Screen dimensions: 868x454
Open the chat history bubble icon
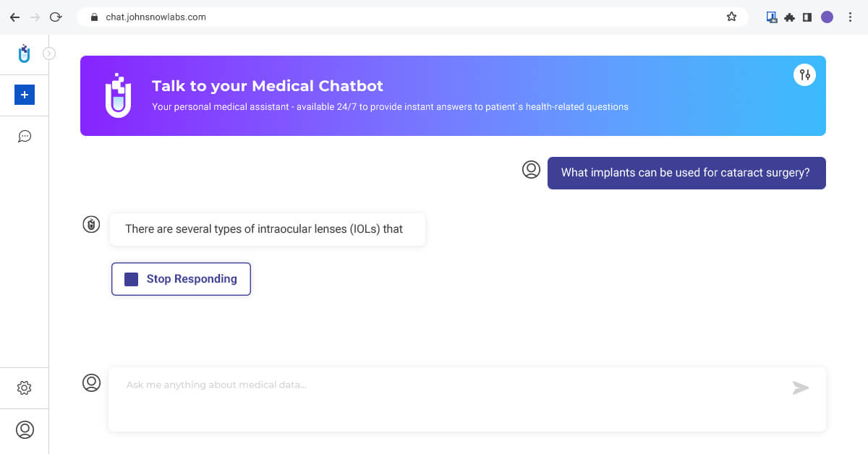pos(25,136)
